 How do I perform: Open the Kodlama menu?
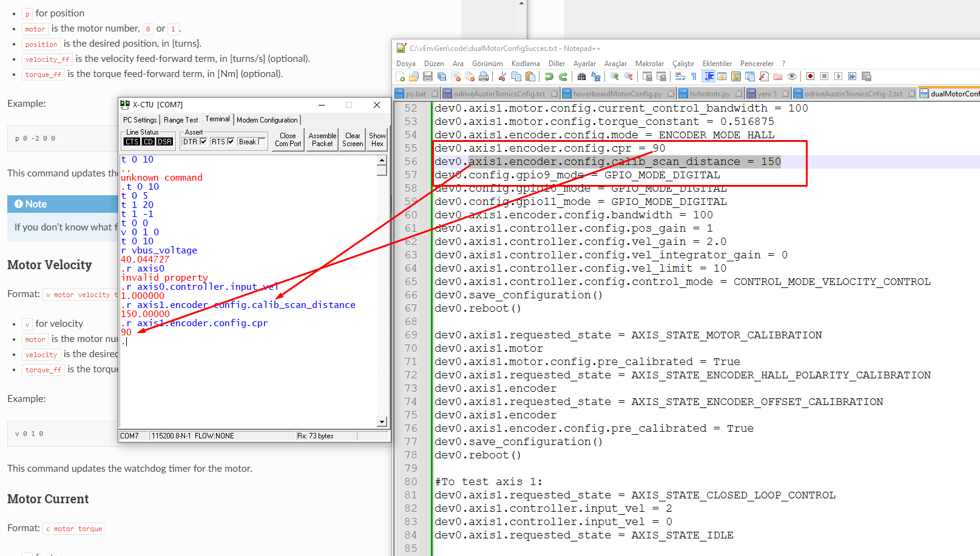pyautogui.click(x=525, y=64)
